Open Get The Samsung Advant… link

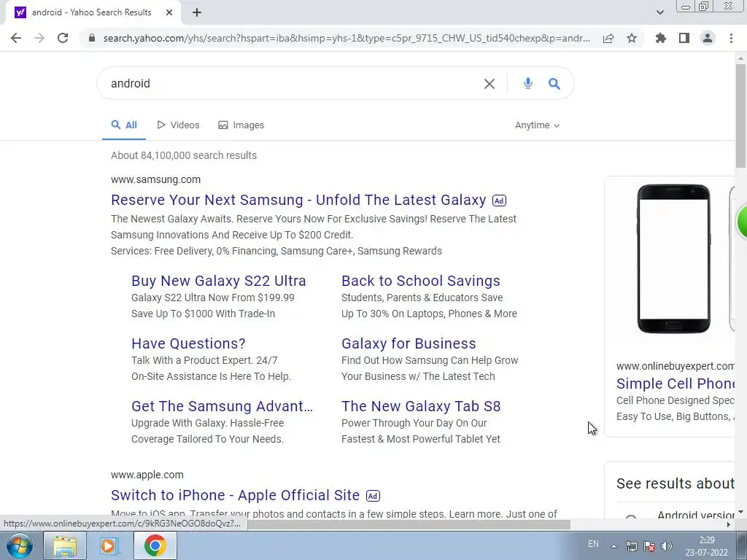coord(222,406)
